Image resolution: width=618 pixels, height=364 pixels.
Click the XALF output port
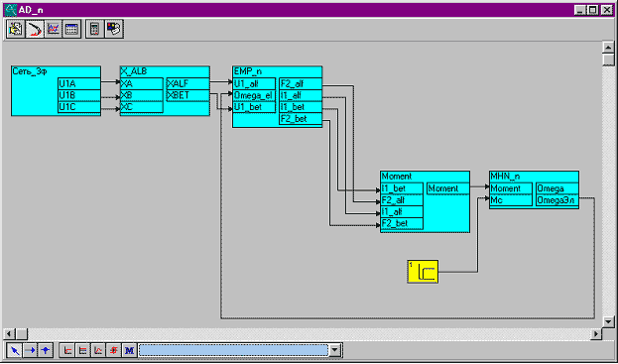pyautogui.click(x=187, y=83)
